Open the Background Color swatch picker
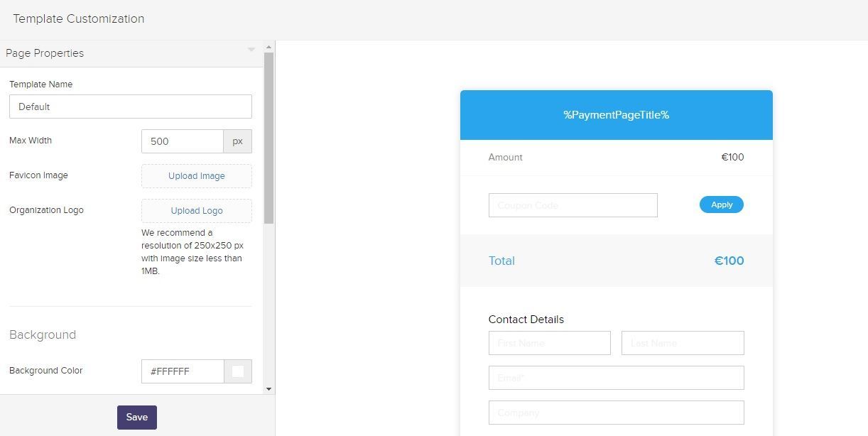Screen dimensions: 868x436 point(238,371)
